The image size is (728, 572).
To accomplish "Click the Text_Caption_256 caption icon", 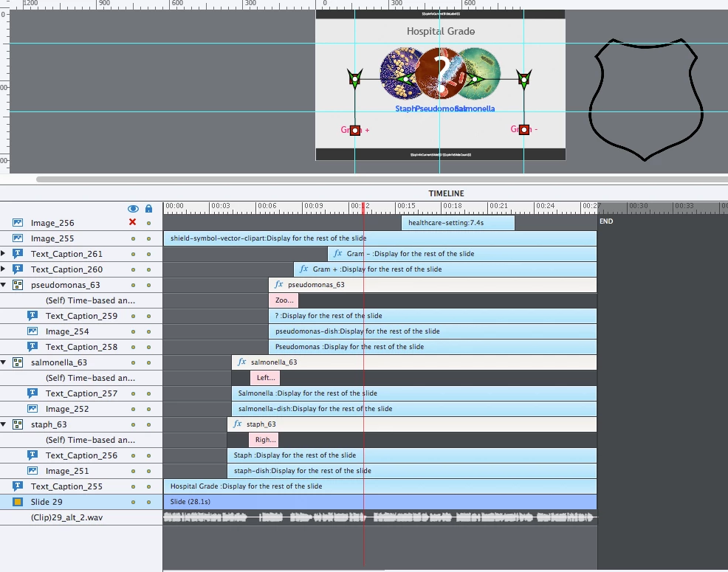I will (32, 455).
